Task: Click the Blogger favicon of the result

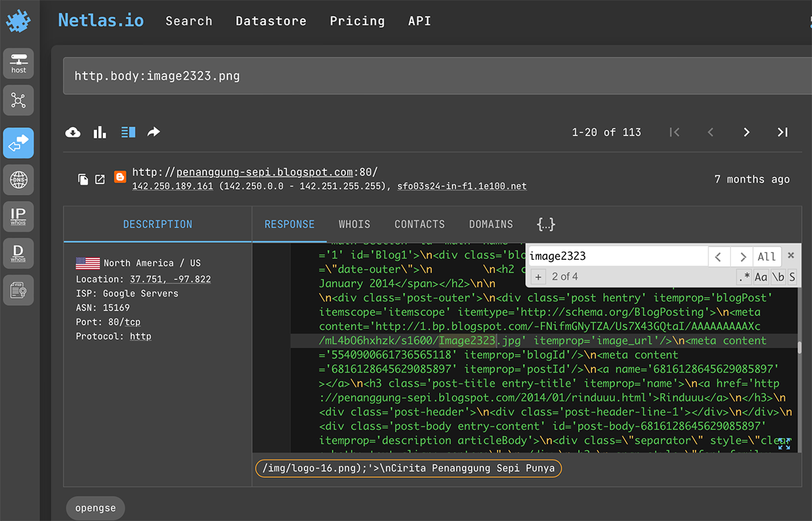Action: coord(120,178)
